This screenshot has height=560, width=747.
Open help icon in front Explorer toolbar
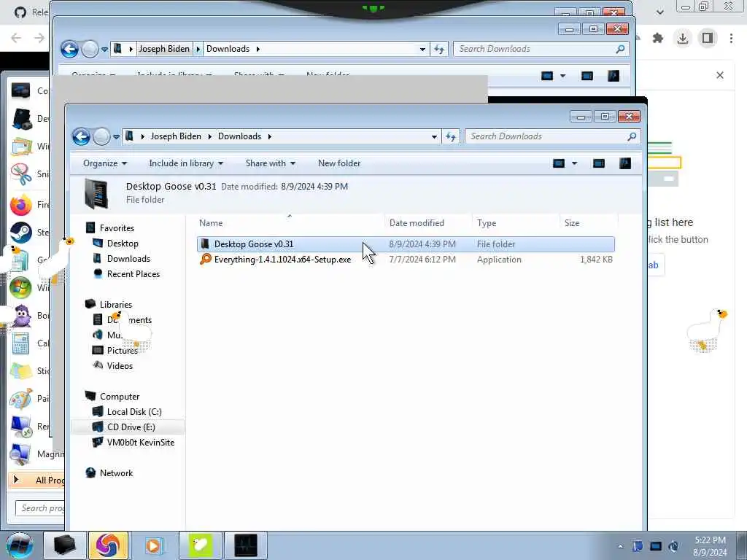[x=625, y=163]
